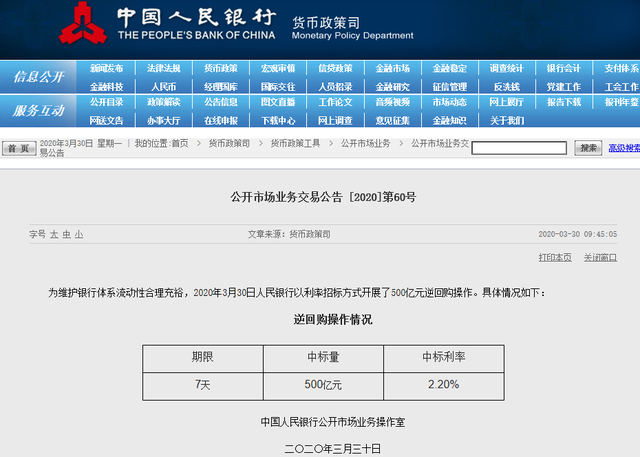Open 在线申报 page
The height and width of the screenshot is (457, 640).
pyautogui.click(x=221, y=120)
